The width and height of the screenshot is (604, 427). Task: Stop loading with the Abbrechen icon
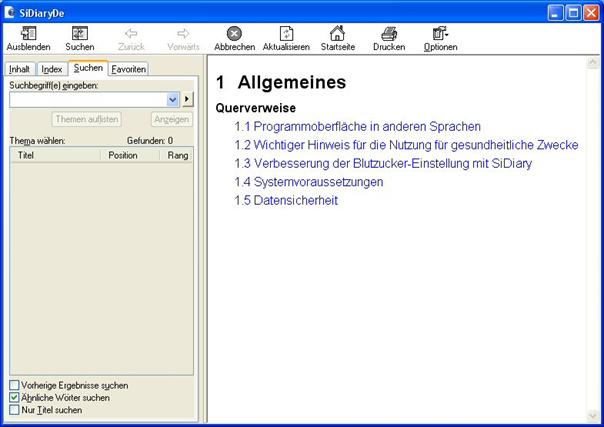coord(234,34)
